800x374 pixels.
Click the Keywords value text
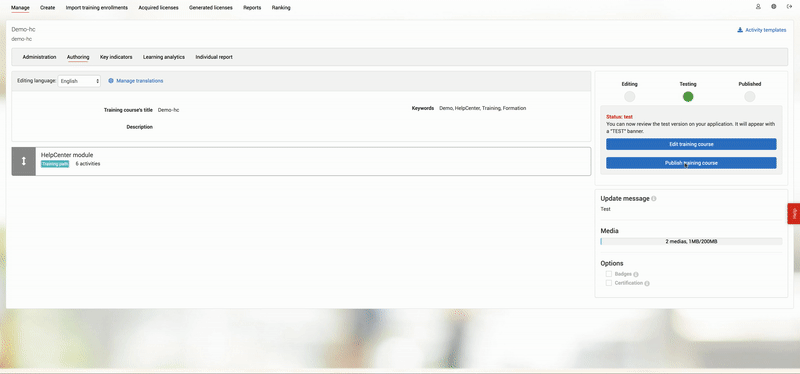pyautogui.click(x=483, y=108)
